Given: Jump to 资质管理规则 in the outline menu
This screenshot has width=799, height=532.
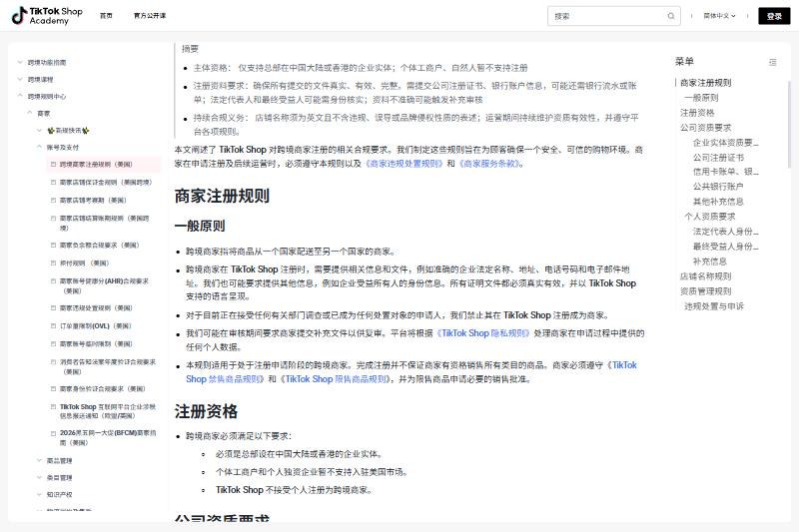Looking at the screenshot, I should 705,291.
